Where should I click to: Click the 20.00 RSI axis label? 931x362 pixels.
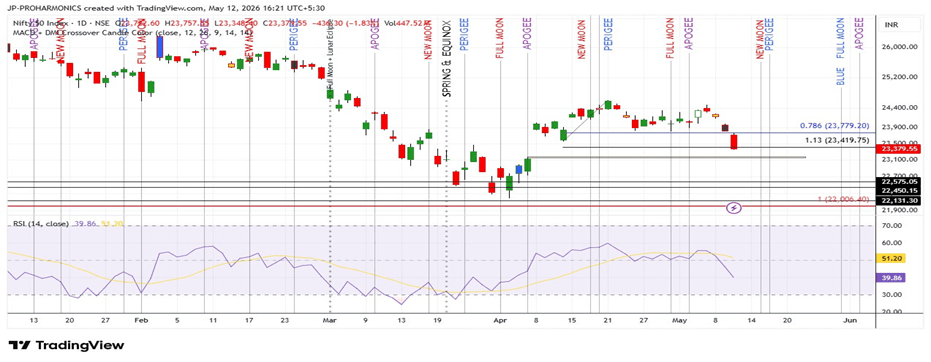point(893,311)
